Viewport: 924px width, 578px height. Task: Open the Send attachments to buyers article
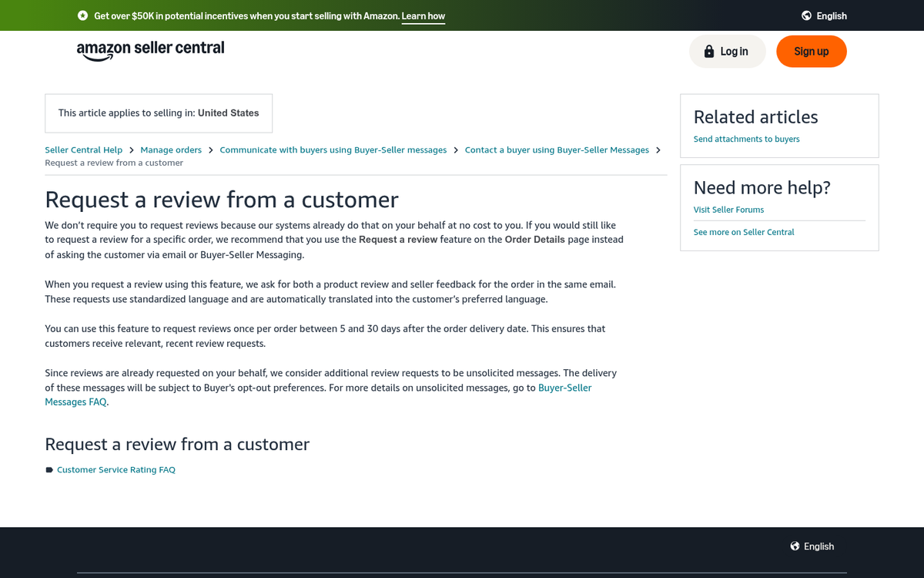point(746,139)
